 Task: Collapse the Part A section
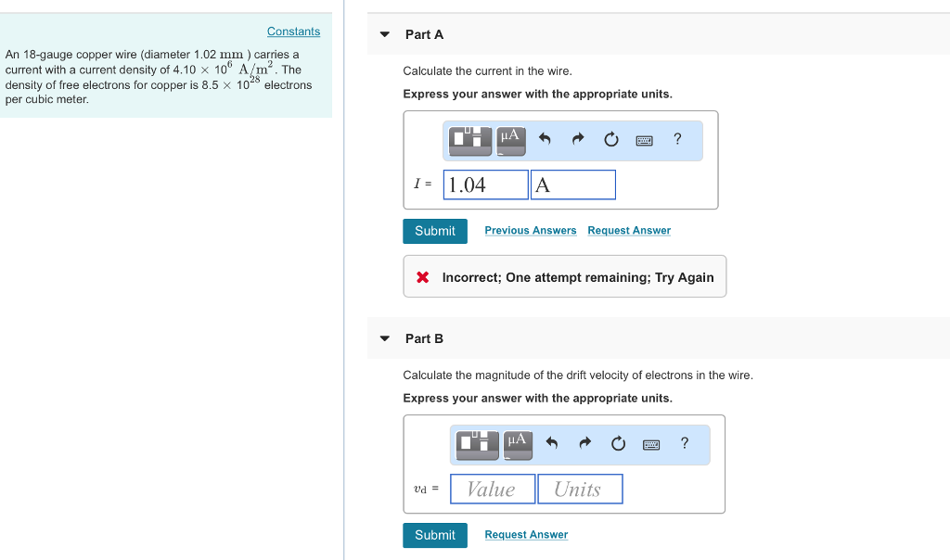pos(385,34)
